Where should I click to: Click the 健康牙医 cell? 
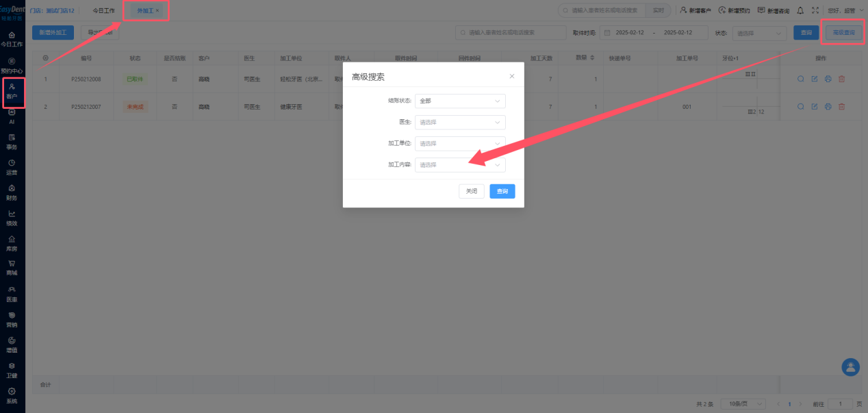tap(290, 106)
